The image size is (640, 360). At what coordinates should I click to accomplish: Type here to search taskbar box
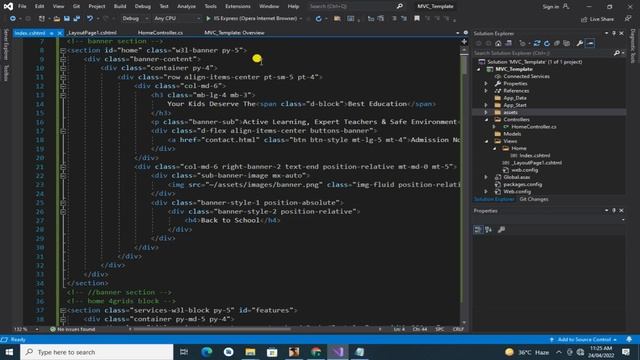pos(97,352)
